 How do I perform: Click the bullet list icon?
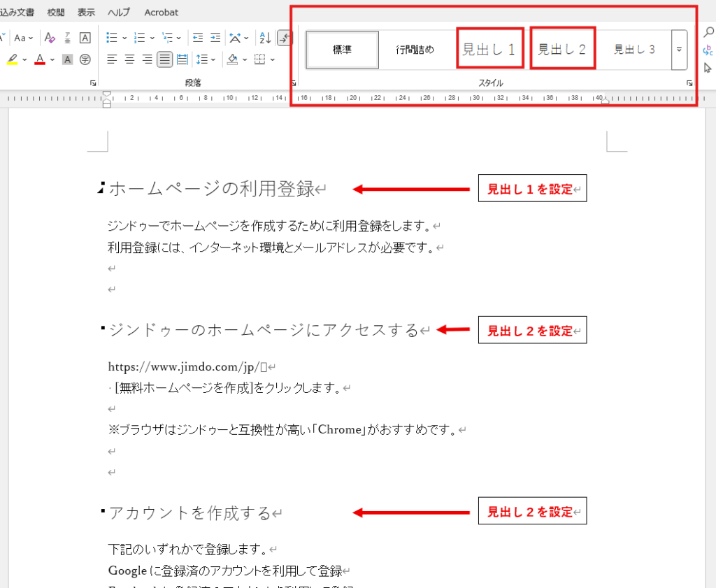tap(112, 38)
